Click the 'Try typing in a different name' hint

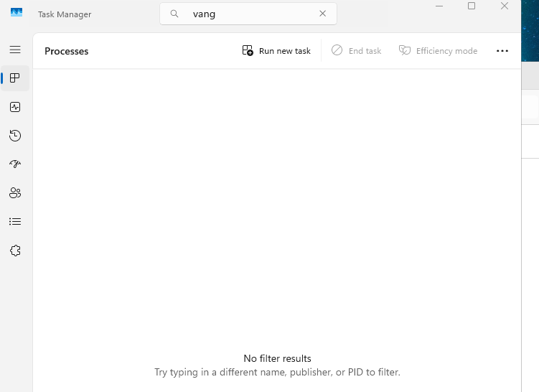(x=278, y=373)
